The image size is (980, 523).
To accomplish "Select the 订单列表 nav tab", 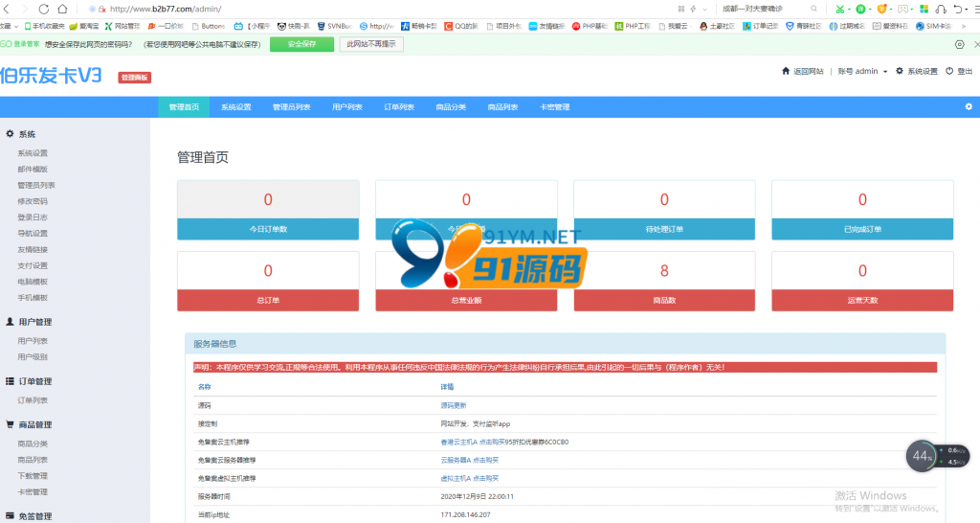I will tap(399, 107).
